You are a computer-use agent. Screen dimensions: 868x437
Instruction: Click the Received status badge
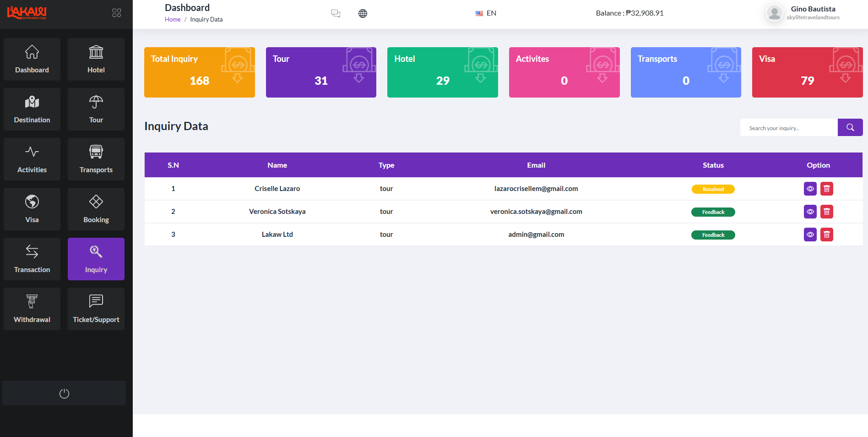(x=713, y=189)
